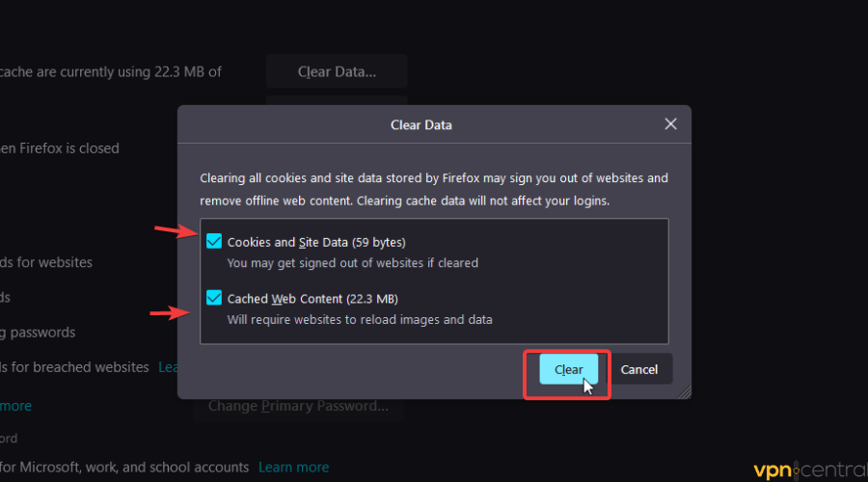Viewport: 868px width, 482px height.
Task: Click 'Will require websites to reload' description
Action: 359,319
